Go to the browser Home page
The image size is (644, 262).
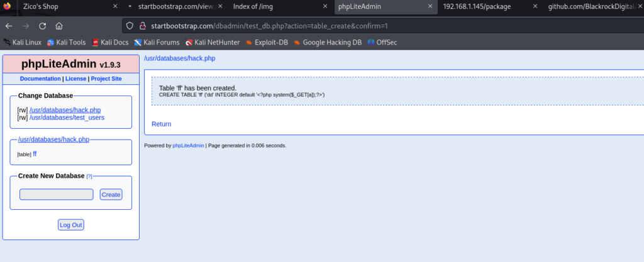click(58, 26)
